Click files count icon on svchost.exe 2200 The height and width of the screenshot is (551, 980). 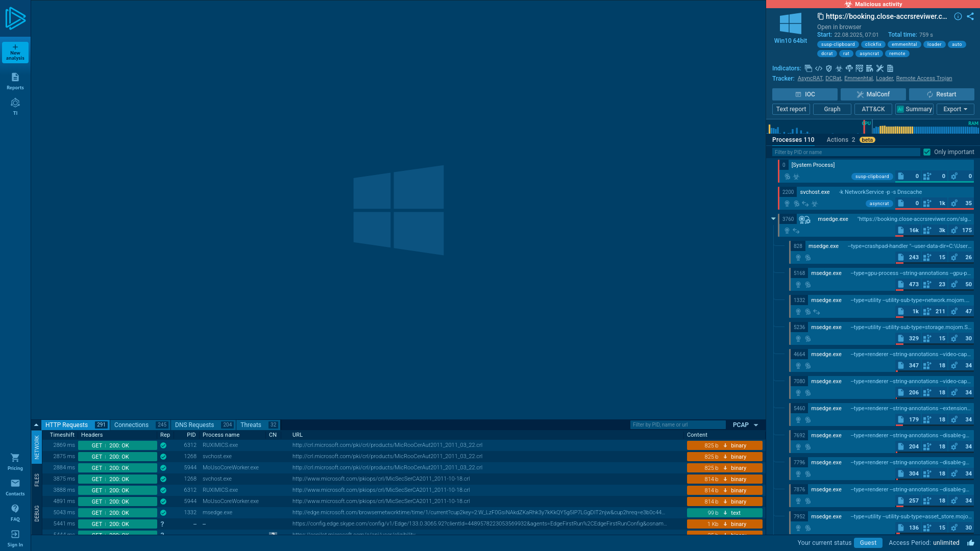pyautogui.click(x=901, y=203)
